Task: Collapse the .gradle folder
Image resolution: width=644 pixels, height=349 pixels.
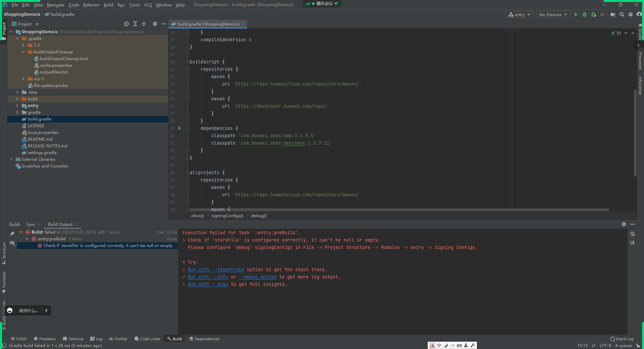Action: pyautogui.click(x=17, y=39)
